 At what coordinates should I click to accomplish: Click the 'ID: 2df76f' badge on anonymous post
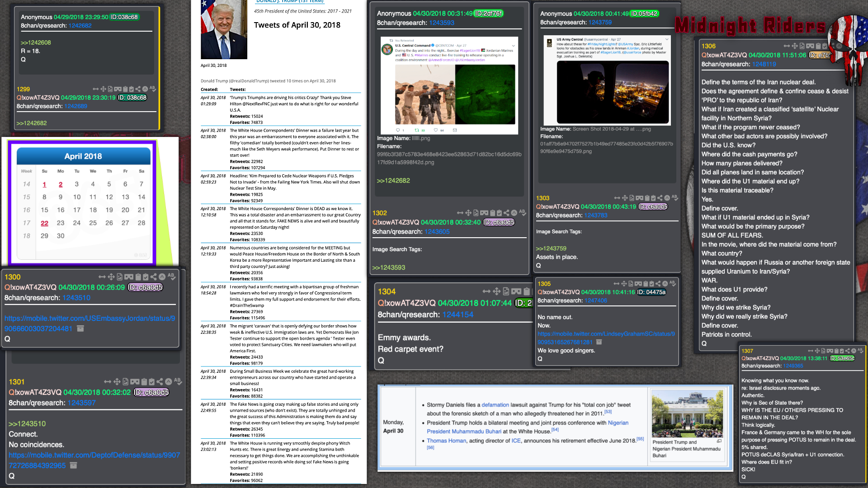pyautogui.click(x=488, y=14)
